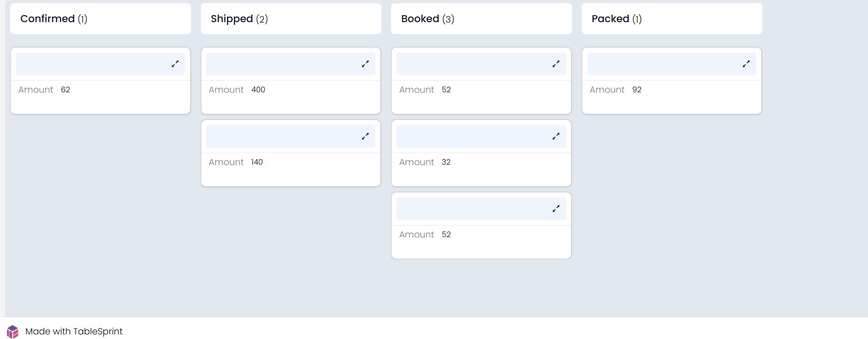Viewport: 868px width, 339px height.
Task: Expand the Confirmed card with Amount 62
Action: (x=175, y=64)
